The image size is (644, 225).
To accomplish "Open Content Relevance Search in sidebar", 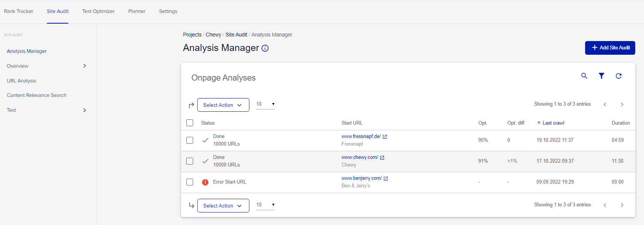I will (x=36, y=95).
